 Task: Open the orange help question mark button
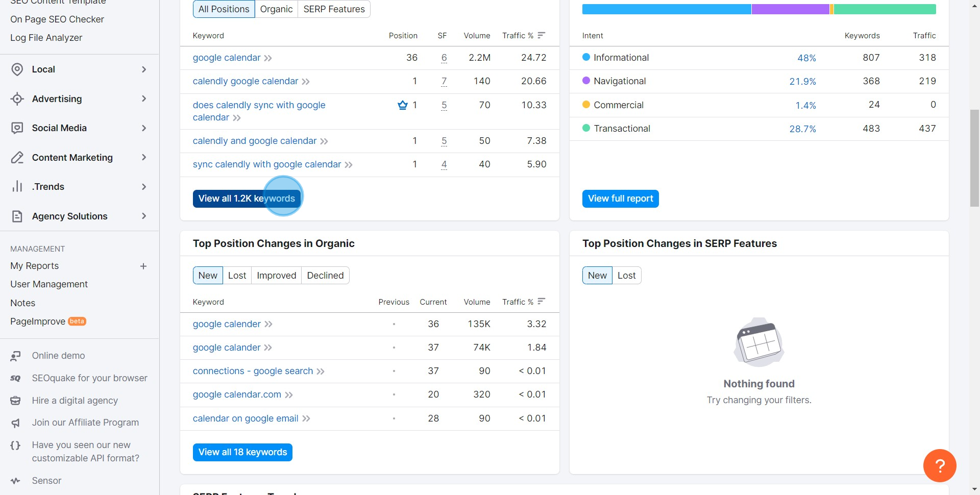(940, 465)
